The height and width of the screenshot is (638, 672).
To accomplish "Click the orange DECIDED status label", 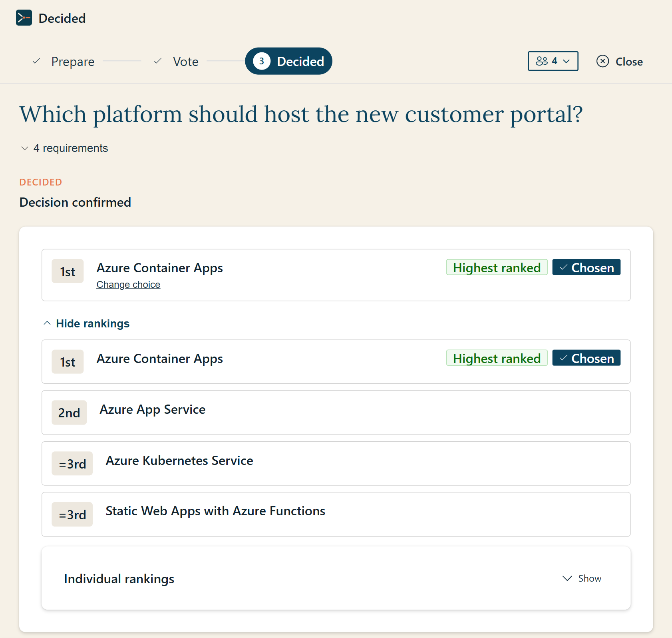I will [x=41, y=182].
